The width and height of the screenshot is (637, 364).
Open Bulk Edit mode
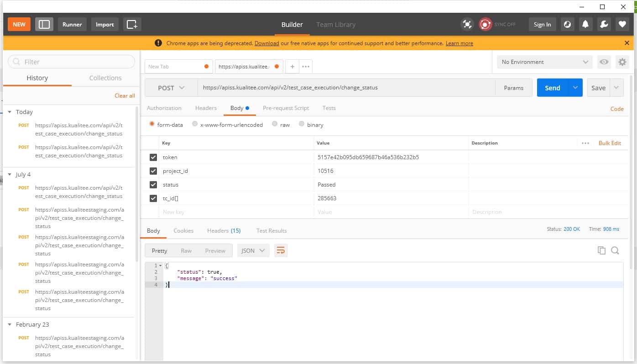[610, 143]
